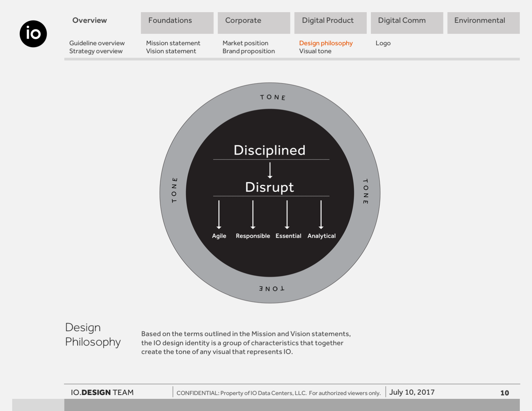Open the Brand proposition page
Image resolution: width=532 pixels, height=411 pixels.
point(249,51)
